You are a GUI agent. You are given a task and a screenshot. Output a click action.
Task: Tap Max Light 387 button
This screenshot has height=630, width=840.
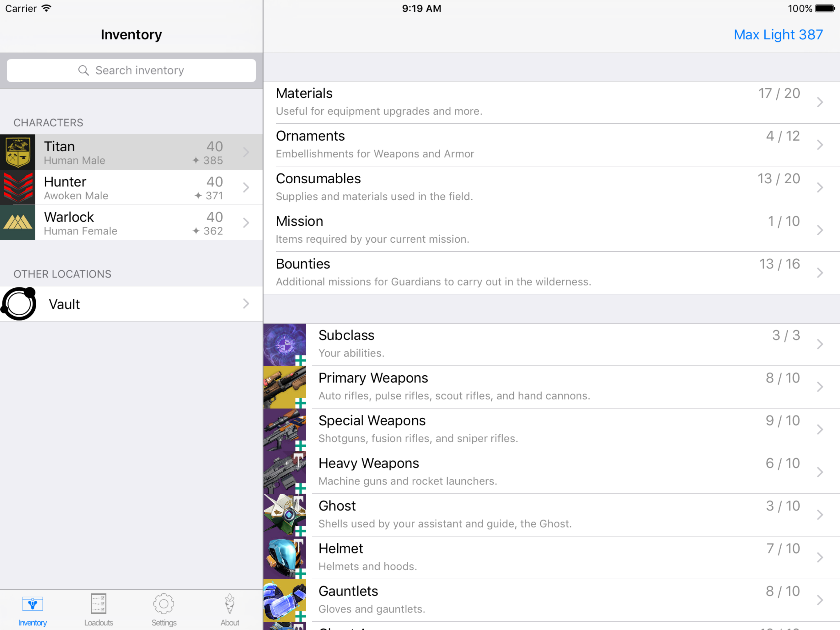(x=778, y=34)
